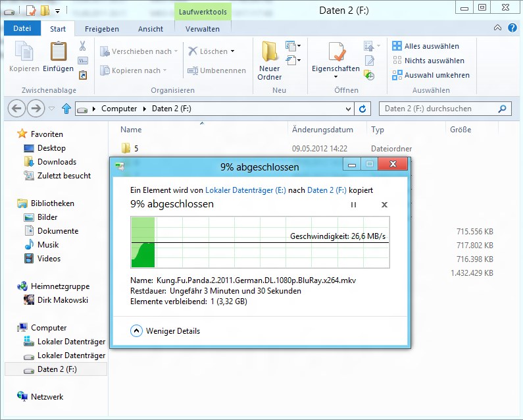Click the Laufwerktools contextual tab
Viewport: 523px width, 420px height.
click(x=203, y=12)
